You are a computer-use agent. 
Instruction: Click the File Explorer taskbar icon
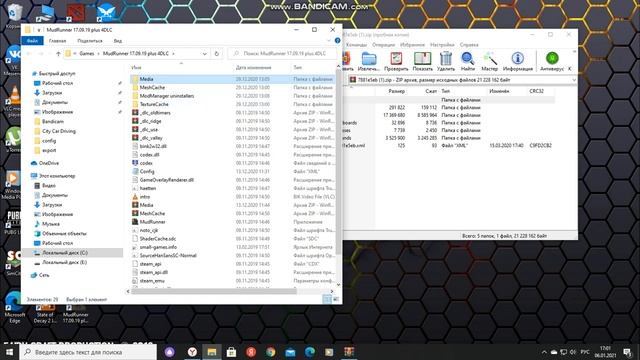(211, 351)
